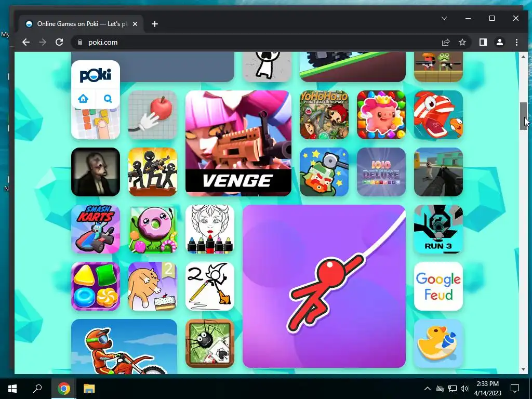Click the Chrome forward arrow
Screen dimensions: 532x399
pyautogui.click(x=43, y=42)
